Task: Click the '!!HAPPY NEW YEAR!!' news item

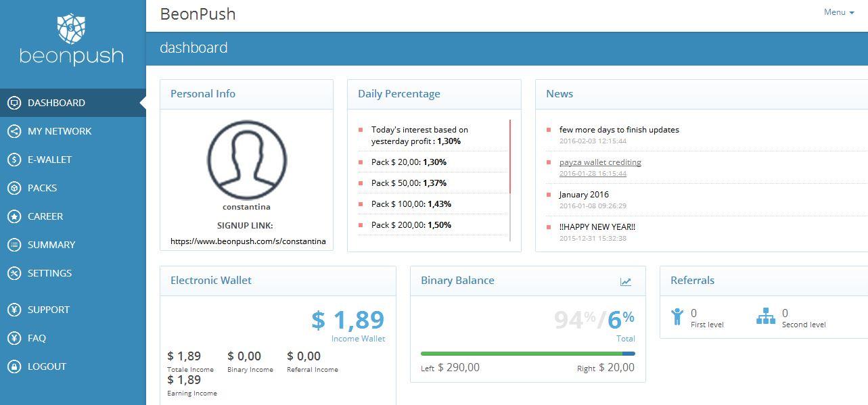Action: (x=597, y=227)
